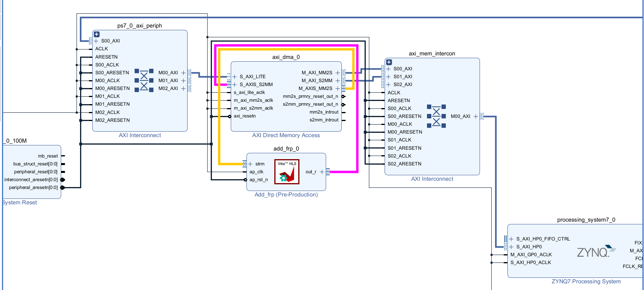Click the ZYNQ7 Processing System label
This screenshot has height=290, width=644.
point(586,281)
